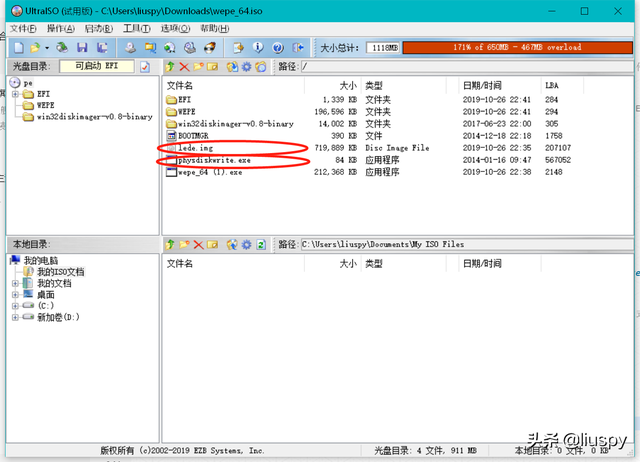Open the 选项(O) menu
The height and width of the screenshot is (462, 640).
[175, 28]
